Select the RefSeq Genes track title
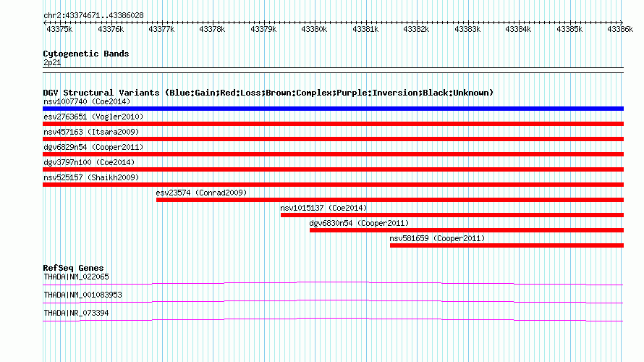This screenshot has width=644, height=362. pos(73,267)
